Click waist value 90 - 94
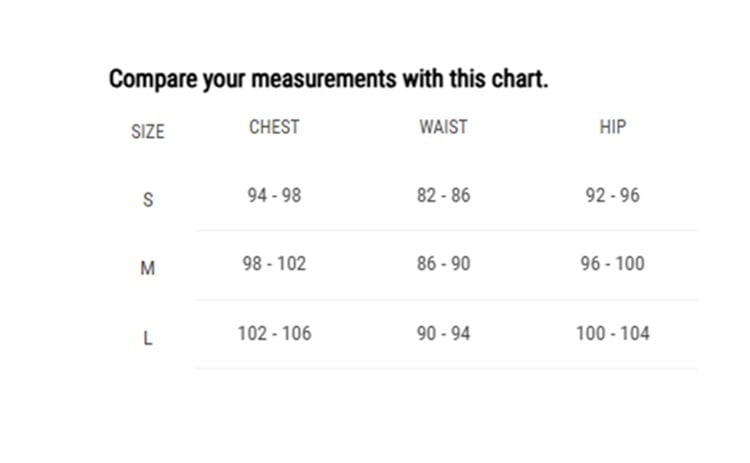Screen dimensions: 750x463 443,333
